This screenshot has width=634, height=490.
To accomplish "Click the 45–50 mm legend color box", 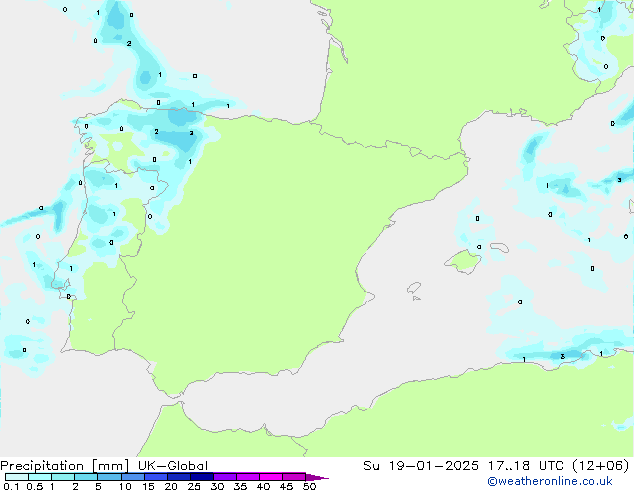I will click(294, 477).
